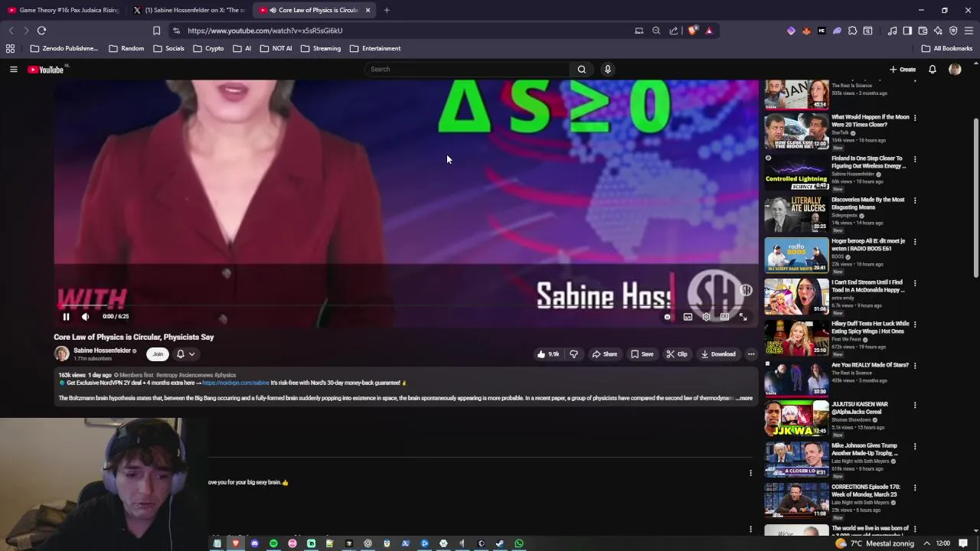Play the JJK WA Jujutsu Kaisen thumbnail
Image resolution: width=980 pixels, height=551 pixels.
(x=796, y=418)
